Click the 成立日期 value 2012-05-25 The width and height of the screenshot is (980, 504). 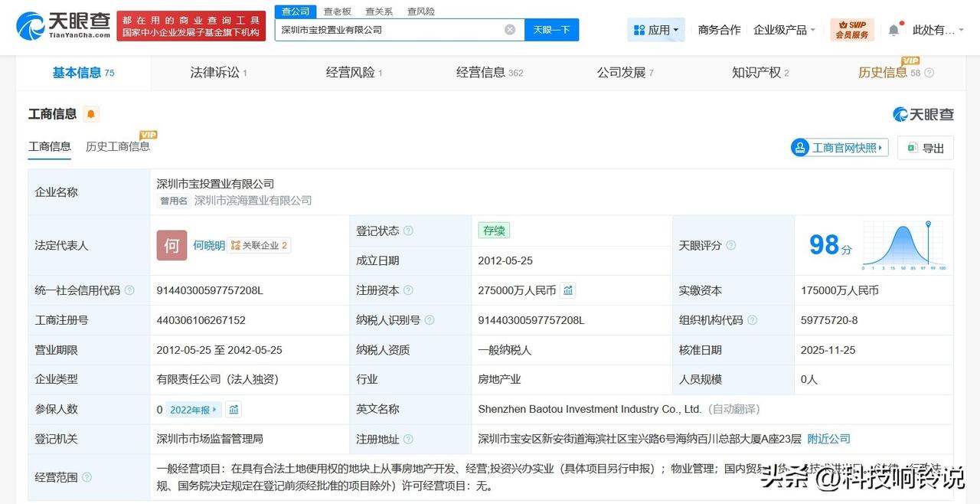505,260
